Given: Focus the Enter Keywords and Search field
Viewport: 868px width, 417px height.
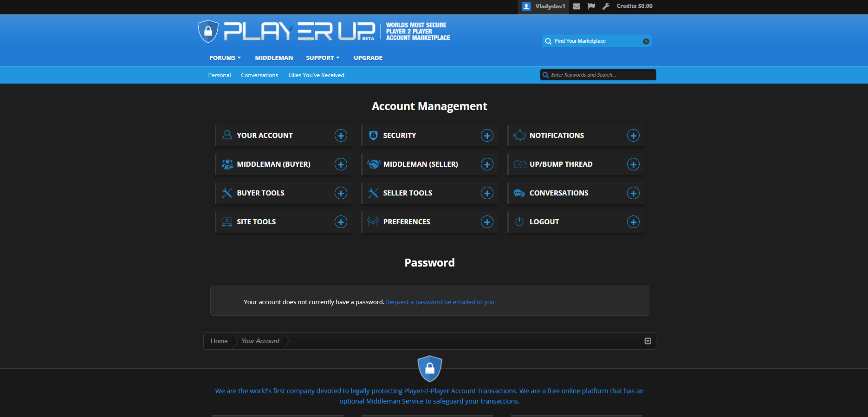Looking at the screenshot, I should coord(598,75).
